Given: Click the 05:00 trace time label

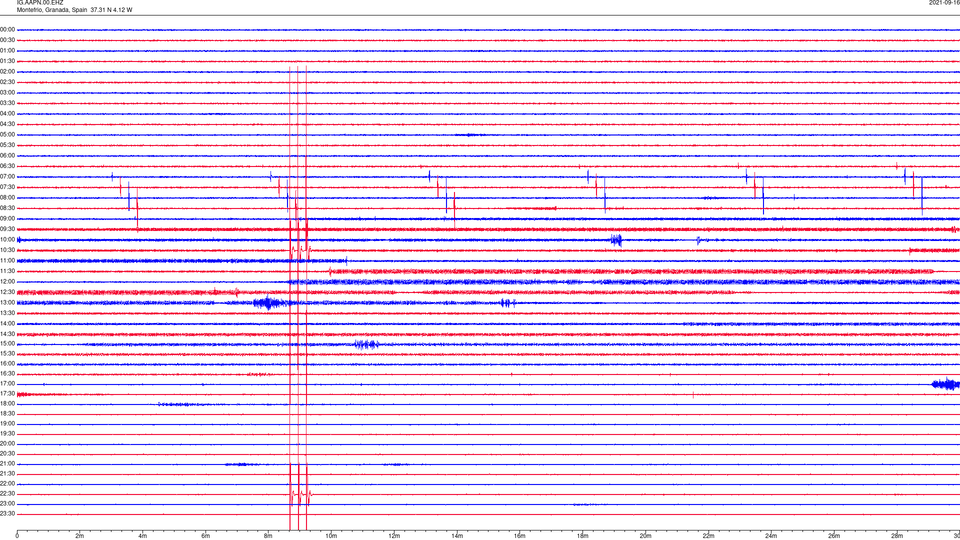Looking at the screenshot, I should (x=7, y=135).
